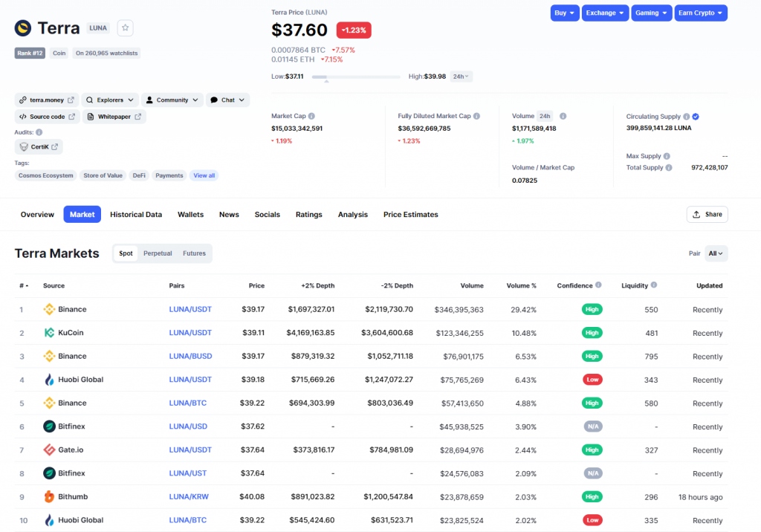Click the verified checkmark beside Circulating Supply
Viewport: 761px width, 532px height.
tap(696, 117)
